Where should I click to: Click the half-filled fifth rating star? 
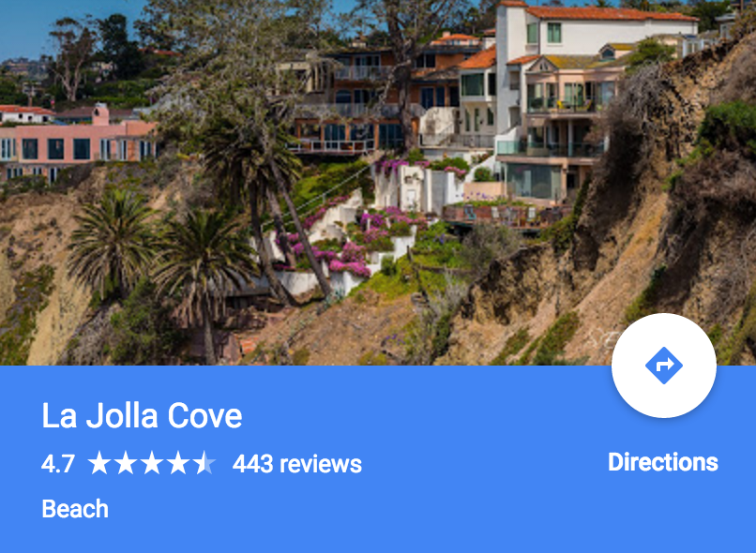204,462
